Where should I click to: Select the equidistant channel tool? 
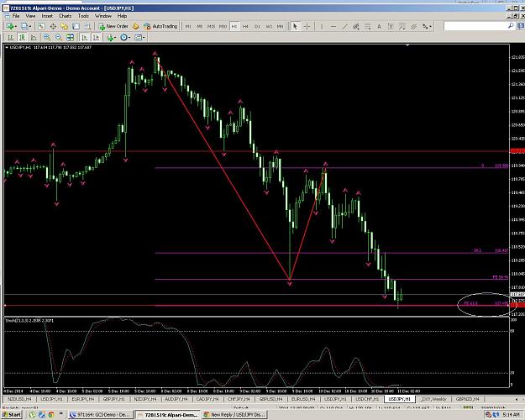(x=356, y=26)
